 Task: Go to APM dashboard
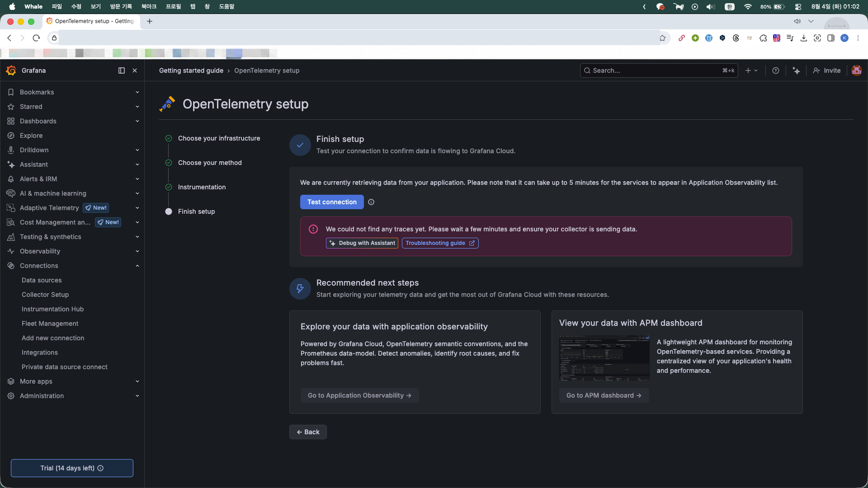point(604,395)
